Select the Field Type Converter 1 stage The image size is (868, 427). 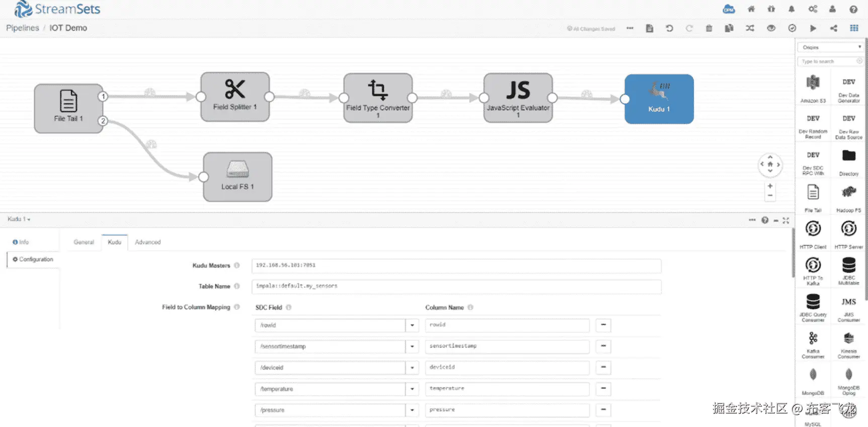tap(378, 98)
